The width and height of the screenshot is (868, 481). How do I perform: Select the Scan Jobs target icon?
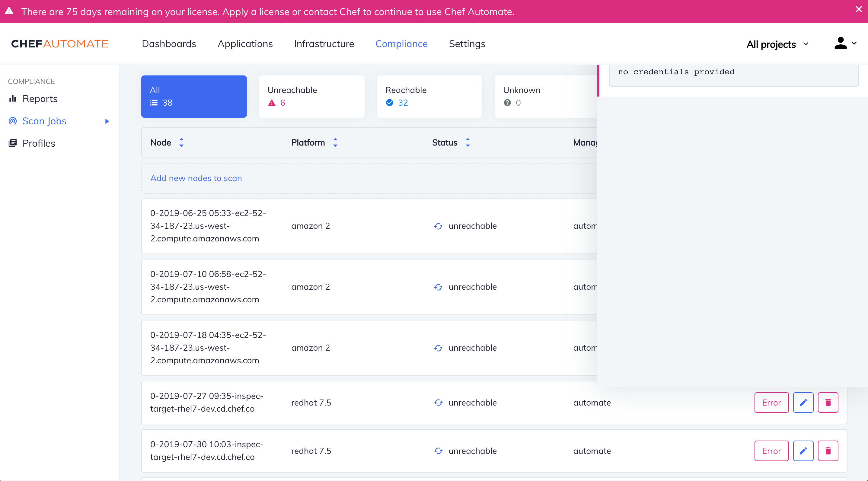tap(13, 121)
